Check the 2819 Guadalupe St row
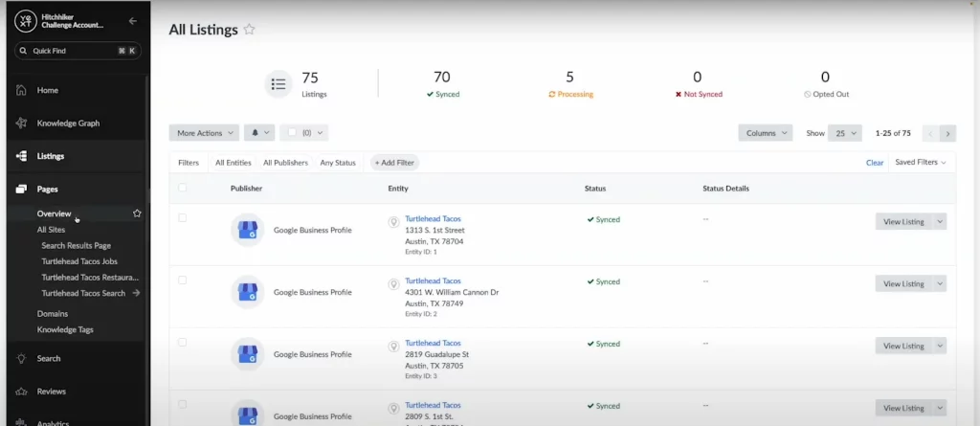The width and height of the screenshot is (980, 426). (x=183, y=342)
